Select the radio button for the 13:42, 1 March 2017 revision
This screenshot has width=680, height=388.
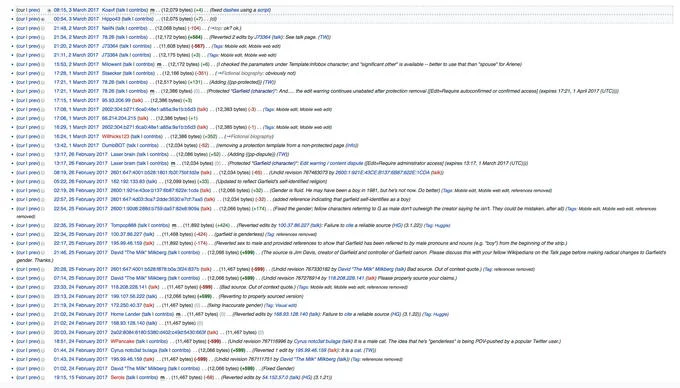[43, 146]
